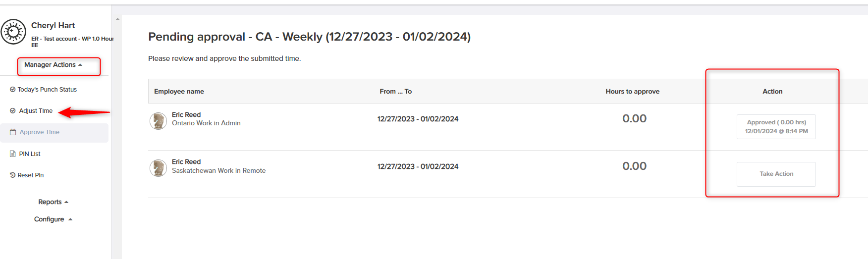This screenshot has height=259, width=868.
Task: Click the Employee name column header
Action: [x=179, y=92]
